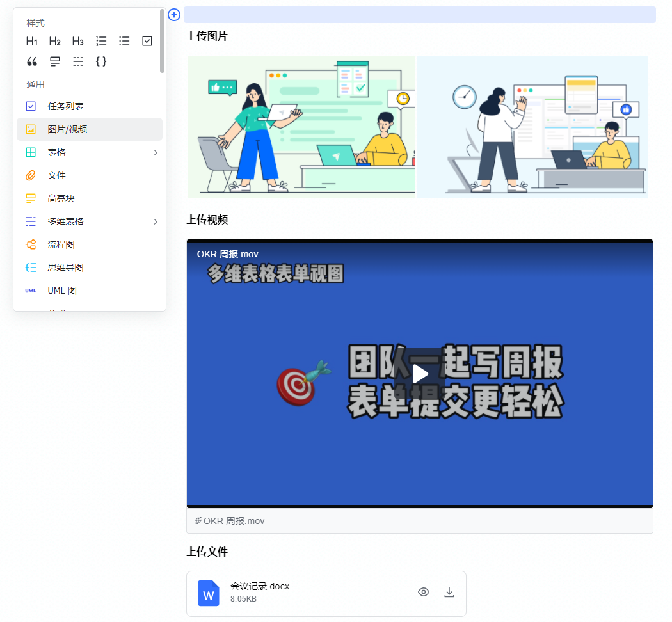This screenshot has width=672, height=622.
Task: Download the 会议记录.docx file
Action: point(449,592)
